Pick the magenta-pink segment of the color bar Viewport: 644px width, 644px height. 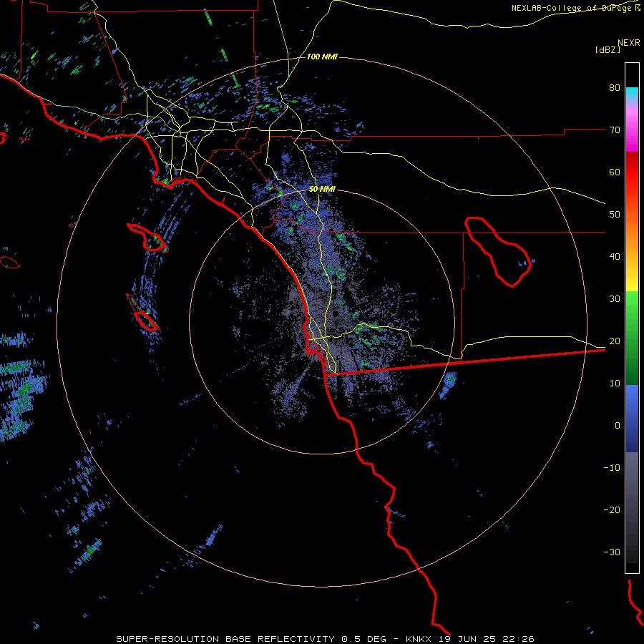(632, 127)
